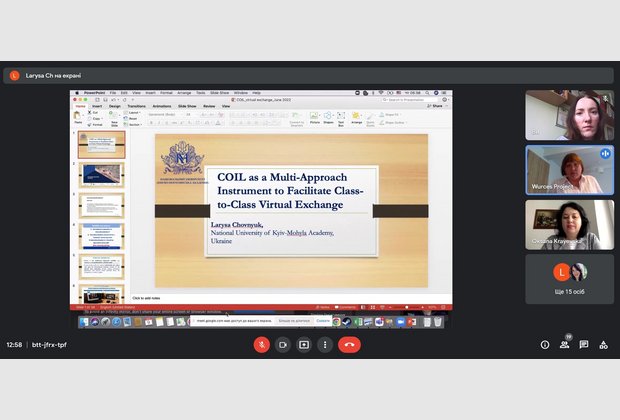This screenshot has width=620, height=420.
Task: Expand the Layout dropdown
Action: pyautogui.click(x=132, y=113)
